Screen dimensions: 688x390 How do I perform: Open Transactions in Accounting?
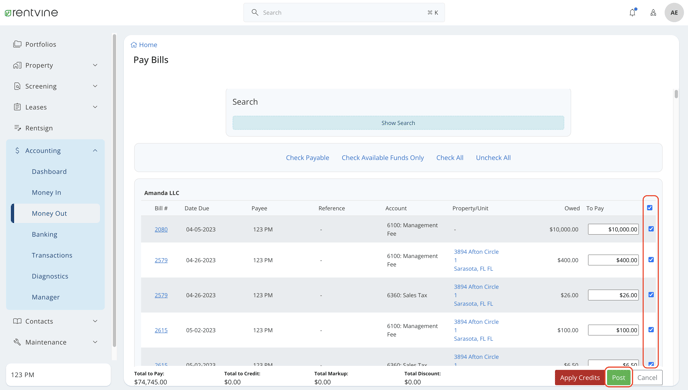click(x=52, y=255)
